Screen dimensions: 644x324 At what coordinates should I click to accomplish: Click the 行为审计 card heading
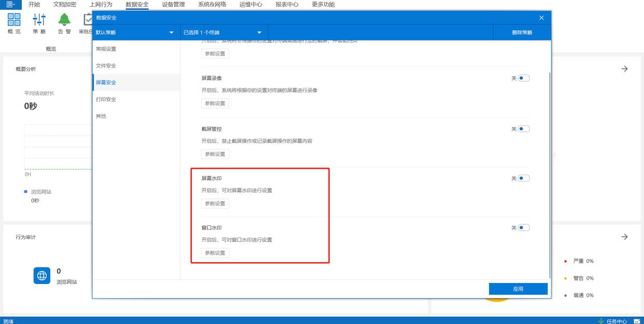pos(25,237)
